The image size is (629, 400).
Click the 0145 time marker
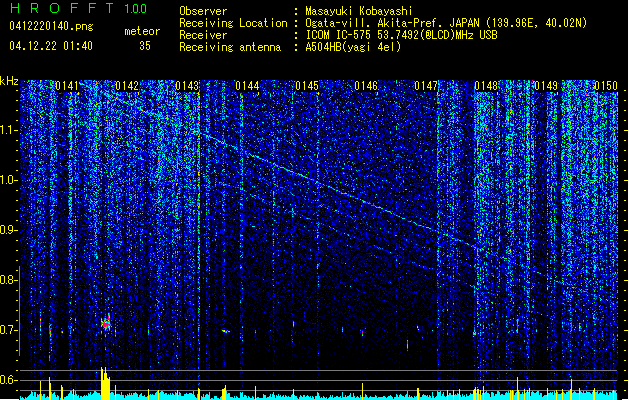coord(307,86)
